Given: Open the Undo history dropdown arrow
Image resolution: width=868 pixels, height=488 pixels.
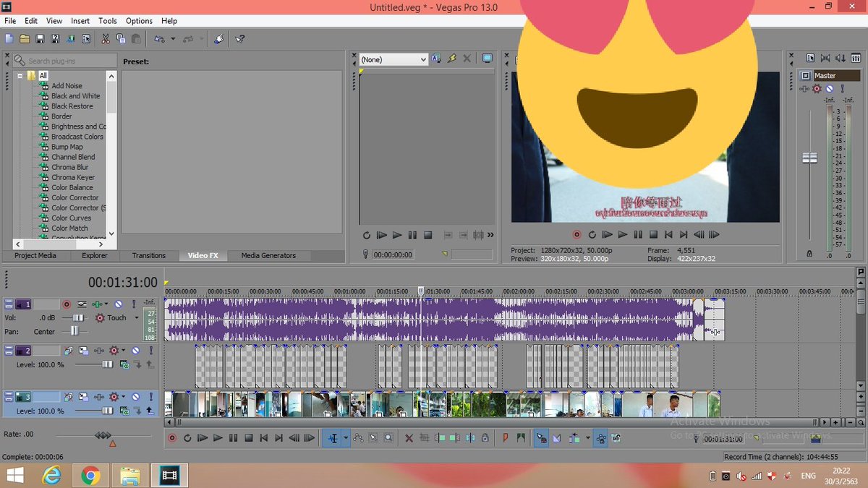Looking at the screenshot, I should [173, 39].
